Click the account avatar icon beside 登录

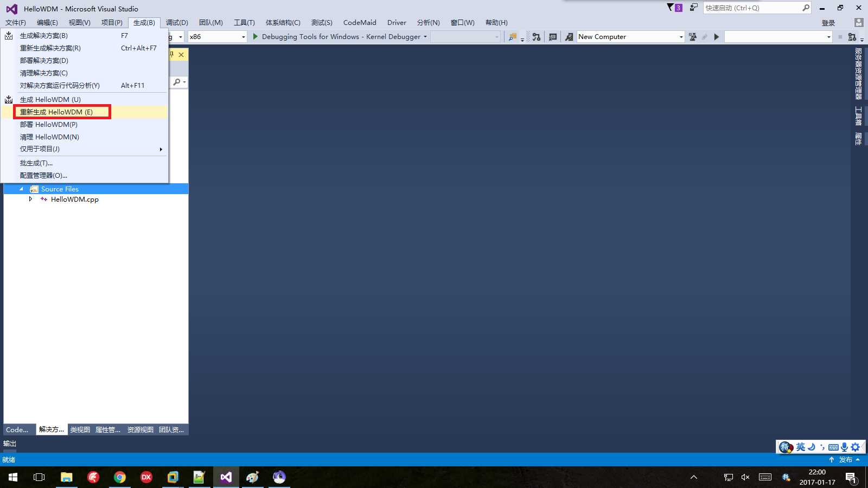[x=858, y=22]
